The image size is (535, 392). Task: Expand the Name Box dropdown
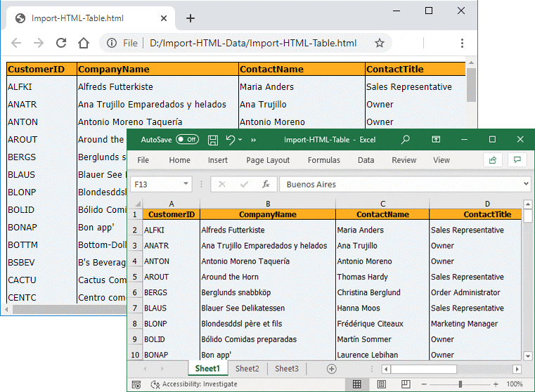(x=186, y=184)
